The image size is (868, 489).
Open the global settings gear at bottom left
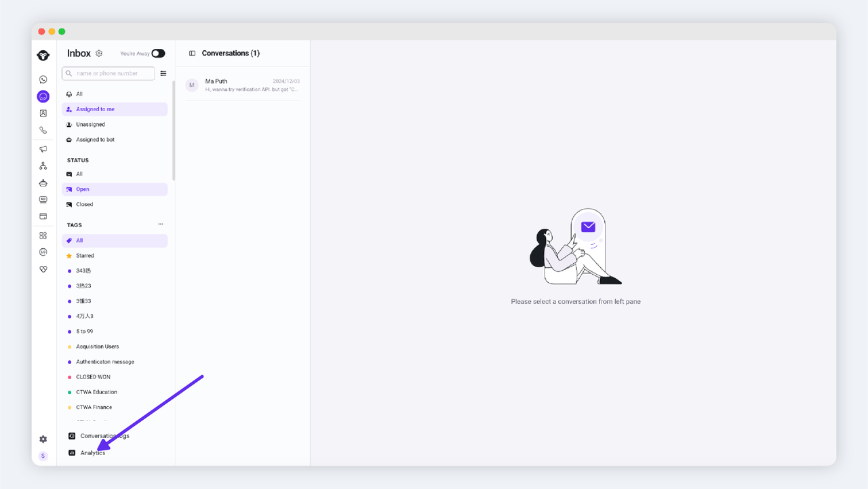pos(43,439)
